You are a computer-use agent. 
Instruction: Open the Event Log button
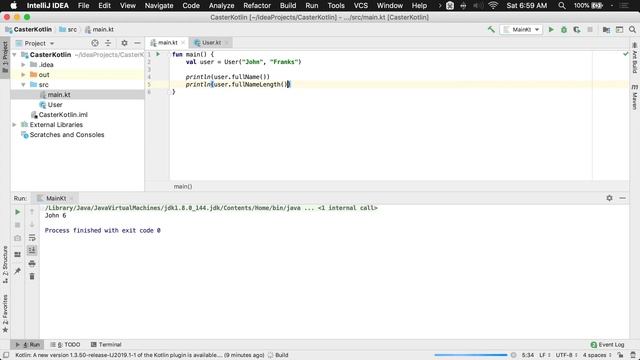607,344
